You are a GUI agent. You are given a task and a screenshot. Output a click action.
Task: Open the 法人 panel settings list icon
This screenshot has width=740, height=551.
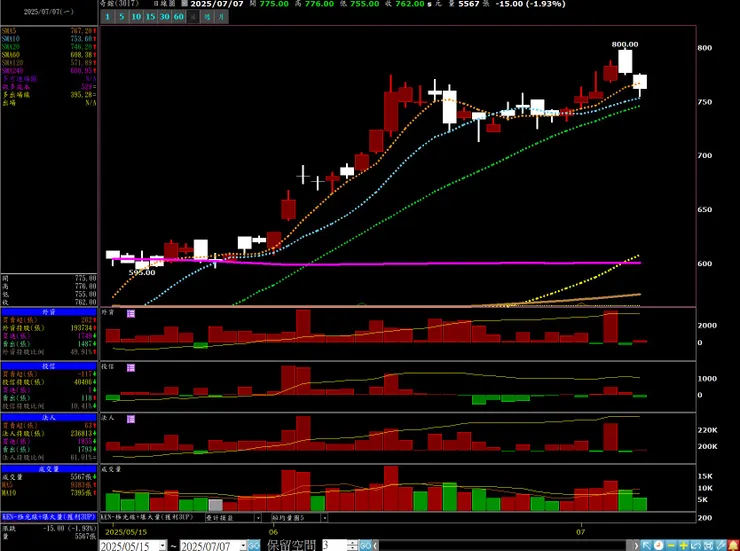[x=131, y=419]
